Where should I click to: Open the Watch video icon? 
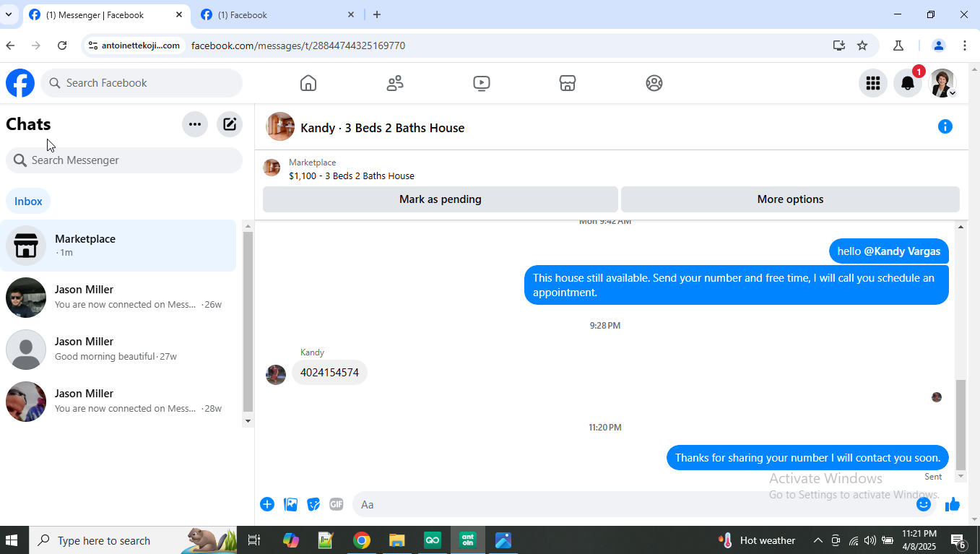click(x=482, y=83)
